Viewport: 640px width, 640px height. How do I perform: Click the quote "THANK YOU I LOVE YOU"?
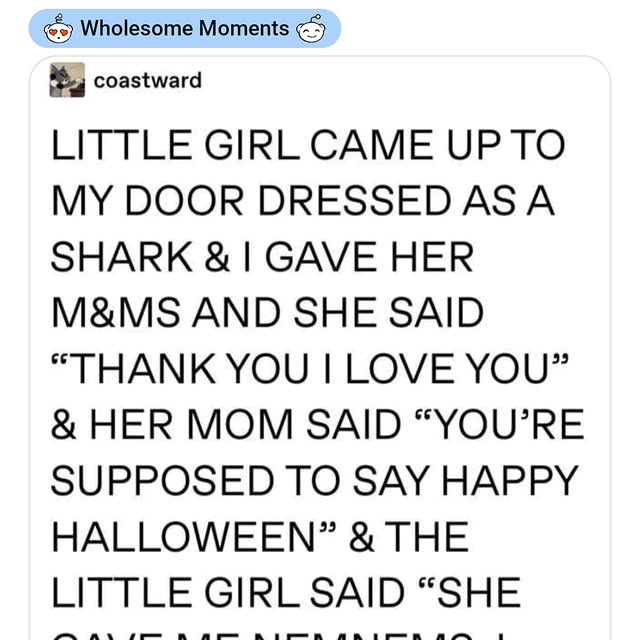tap(302, 370)
